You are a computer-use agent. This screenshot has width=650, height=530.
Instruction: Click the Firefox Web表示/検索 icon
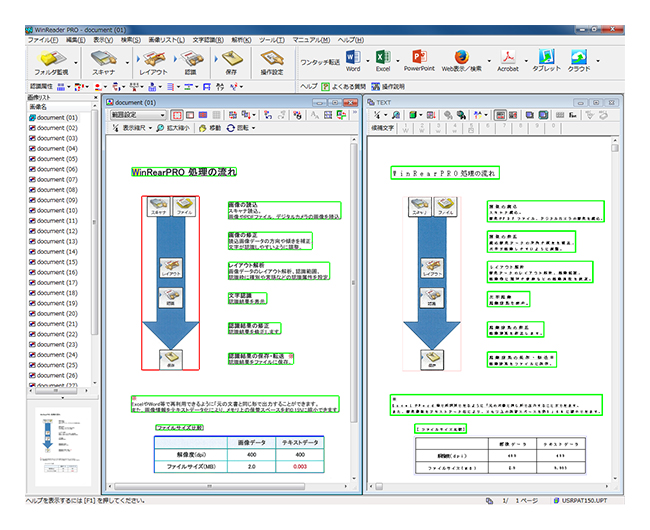[461, 56]
